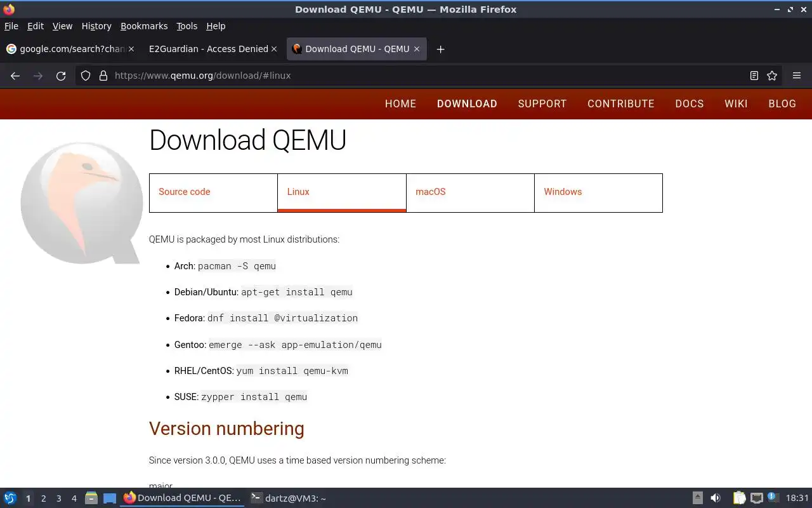Switch to dartz@VM3 terminal window

click(289, 498)
